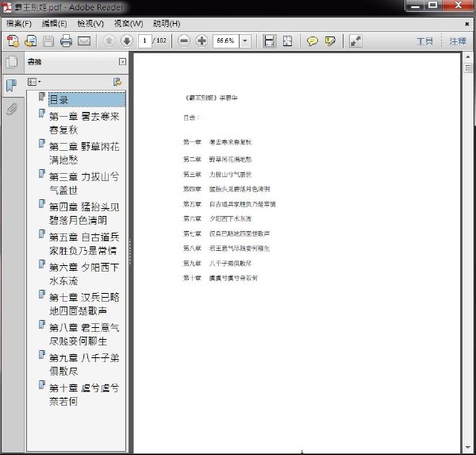Toggle the fit-width scrolling mode button
Image resolution: width=476 pixels, height=455 pixels.
pos(269,40)
